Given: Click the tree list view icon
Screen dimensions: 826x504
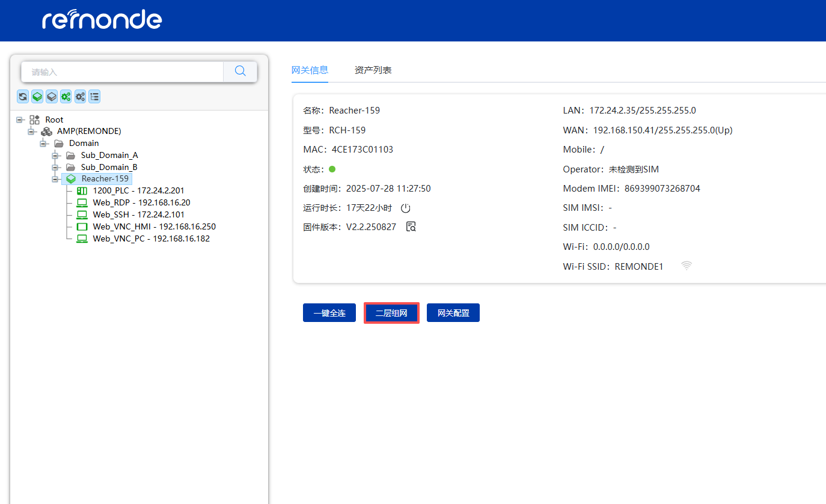Looking at the screenshot, I should pyautogui.click(x=94, y=96).
